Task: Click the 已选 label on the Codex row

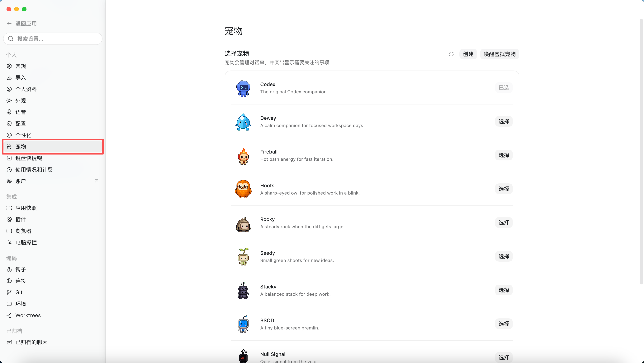Action: click(x=504, y=88)
